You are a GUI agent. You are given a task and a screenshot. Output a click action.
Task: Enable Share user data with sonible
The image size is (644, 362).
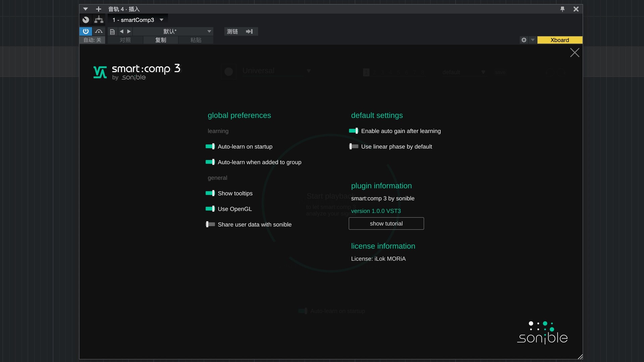pyautogui.click(x=210, y=224)
